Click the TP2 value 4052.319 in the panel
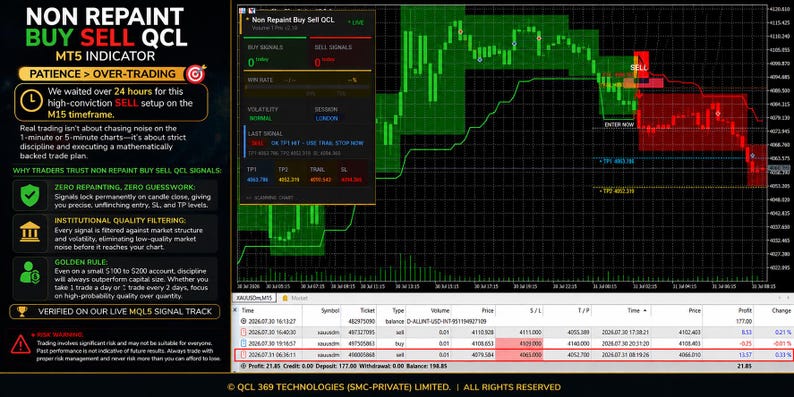The height and width of the screenshot is (397, 794). click(288, 180)
